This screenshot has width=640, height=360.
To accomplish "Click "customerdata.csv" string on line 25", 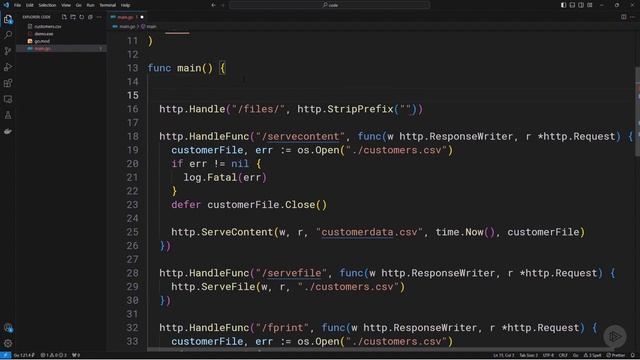I will 369,232.
